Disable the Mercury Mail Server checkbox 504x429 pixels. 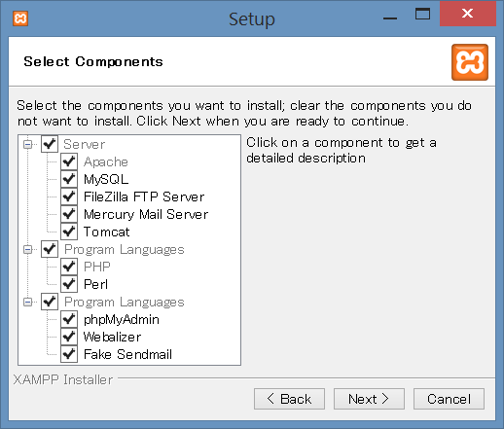pyautogui.click(x=69, y=214)
